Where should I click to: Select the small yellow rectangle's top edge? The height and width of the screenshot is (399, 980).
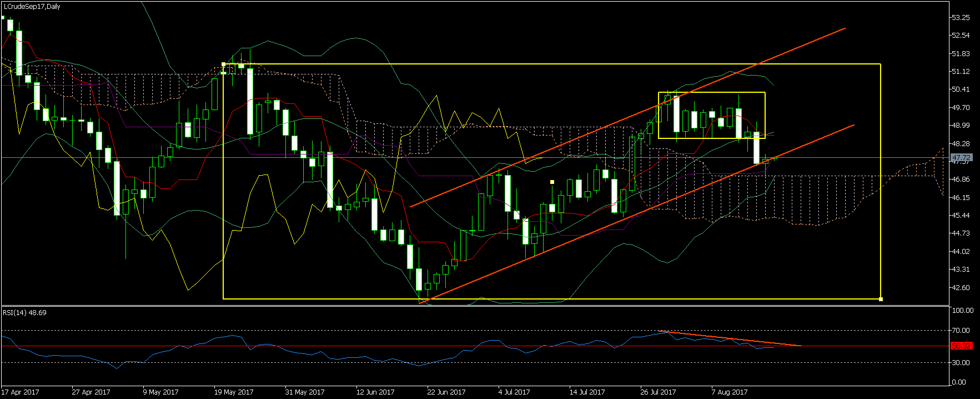pyautogui.click(x=712, y=92)
